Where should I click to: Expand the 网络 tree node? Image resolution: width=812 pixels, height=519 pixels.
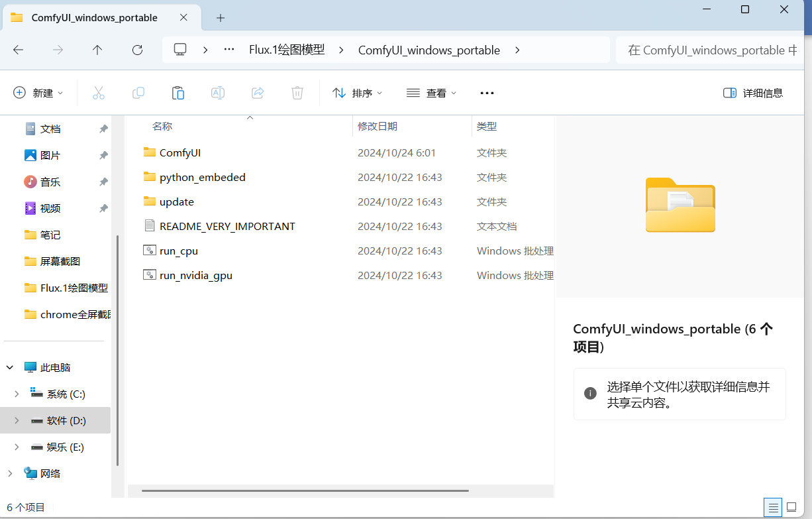pos(10,473)
